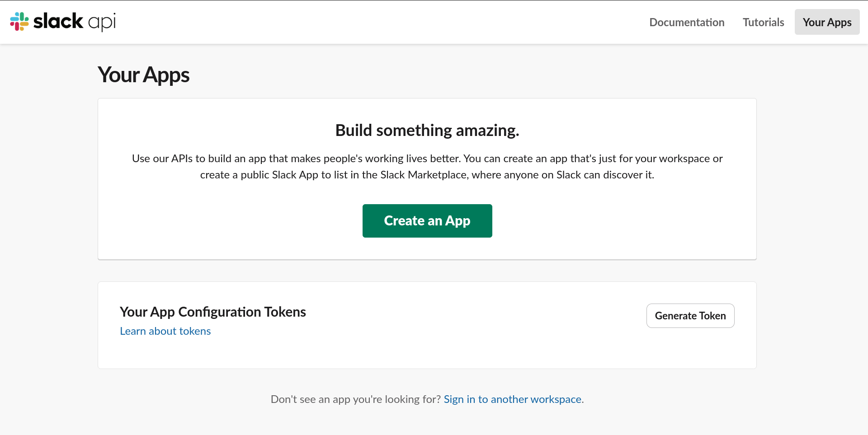The image size is (868, 435).
Task: Click the Your Apps page heading
Action: click(143, 75)
